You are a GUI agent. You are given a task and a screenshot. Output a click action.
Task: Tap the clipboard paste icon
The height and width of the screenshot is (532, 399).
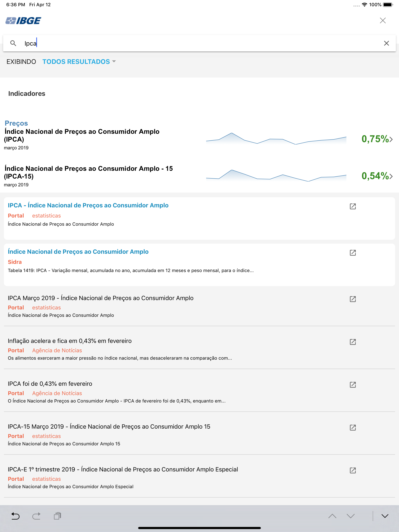pyautogui.click(x=57, y=516)
